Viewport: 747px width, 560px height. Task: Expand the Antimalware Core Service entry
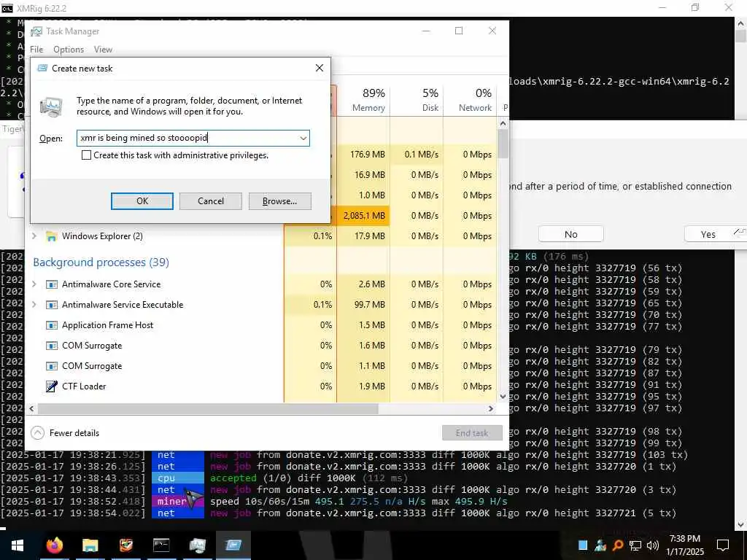point(34,284)
